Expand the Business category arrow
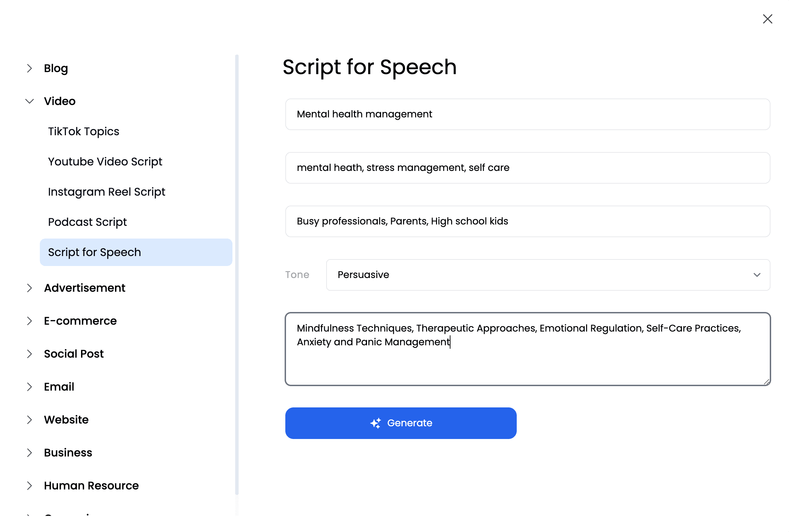This screenshot has width=789, height=532. tap(30, 453)
